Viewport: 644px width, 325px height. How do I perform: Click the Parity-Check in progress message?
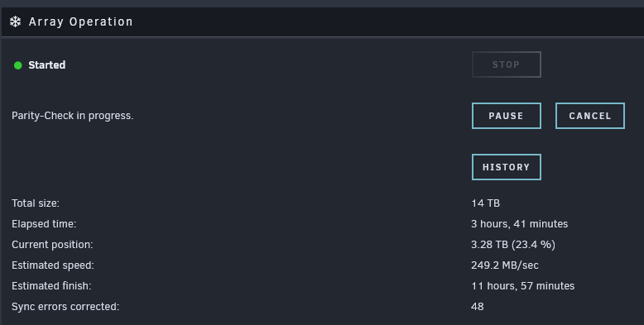(73, 116)
